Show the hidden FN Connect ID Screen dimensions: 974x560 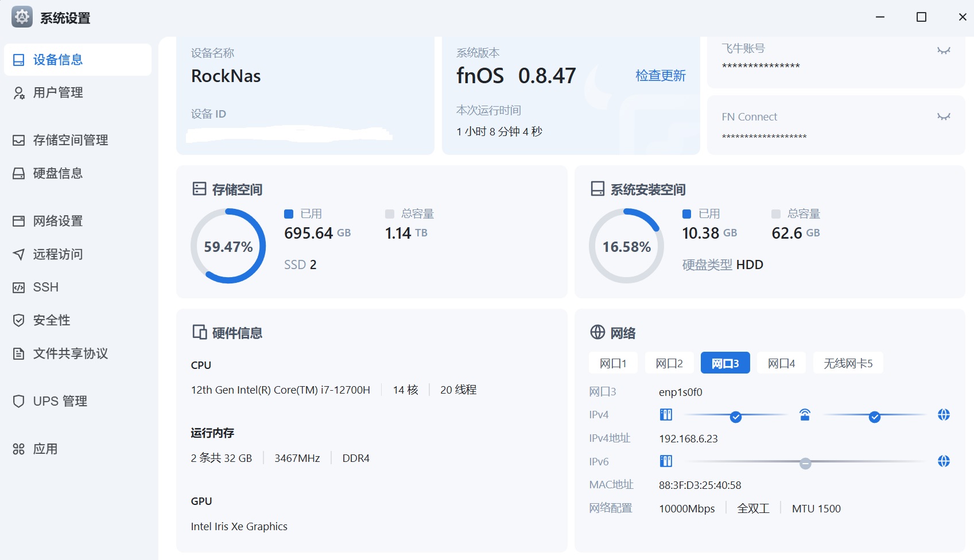coord(944,116)
